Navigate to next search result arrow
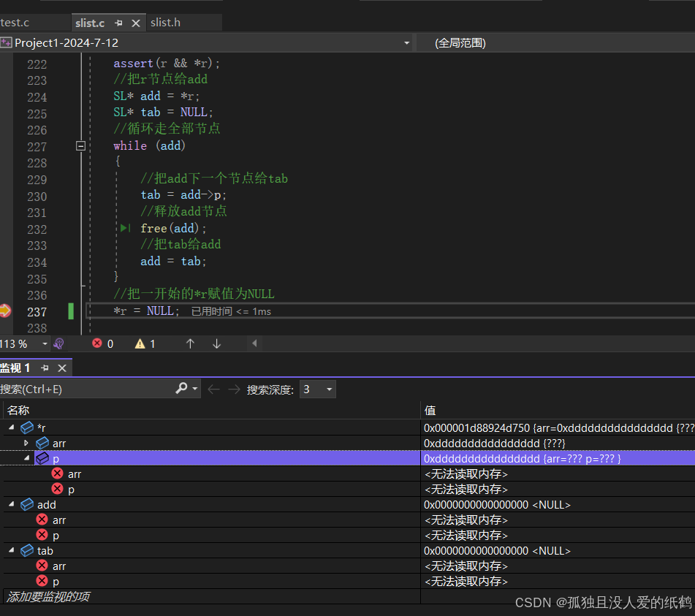695x616 pixels. [x=234, y=389]
